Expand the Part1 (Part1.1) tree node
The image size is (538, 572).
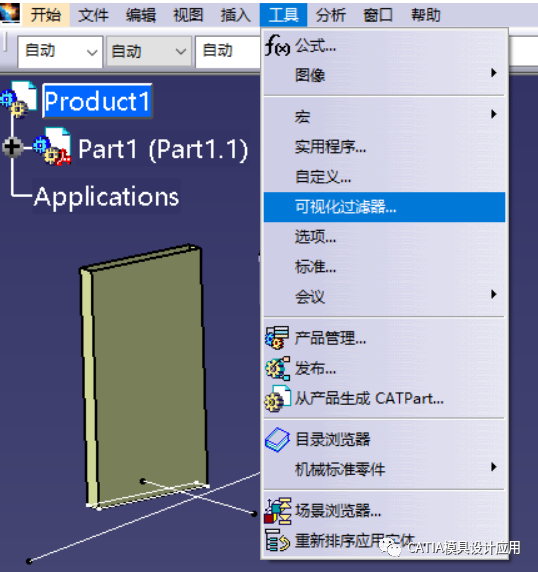click(x=12, y=147)
